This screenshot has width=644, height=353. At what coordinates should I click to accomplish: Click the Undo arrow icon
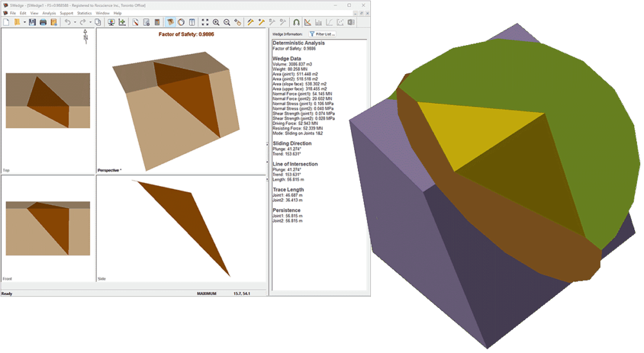pyautogui.click(x=67, y=22)
